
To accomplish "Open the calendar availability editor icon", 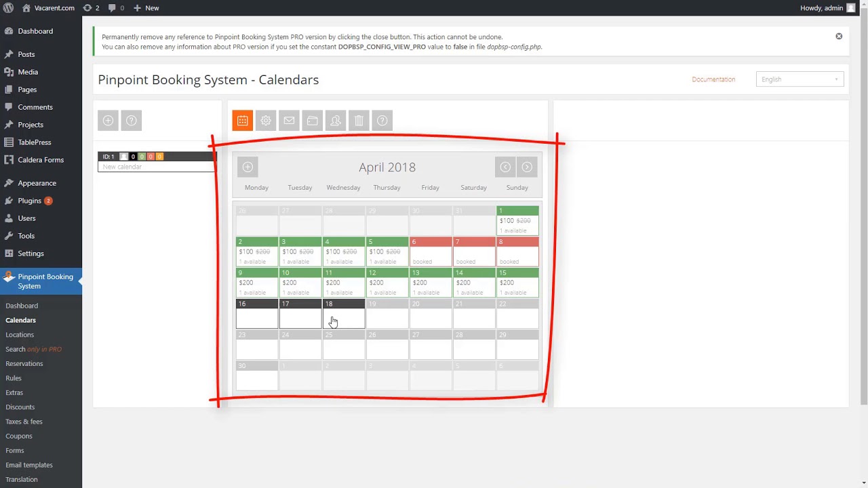I will click(243, 121).
